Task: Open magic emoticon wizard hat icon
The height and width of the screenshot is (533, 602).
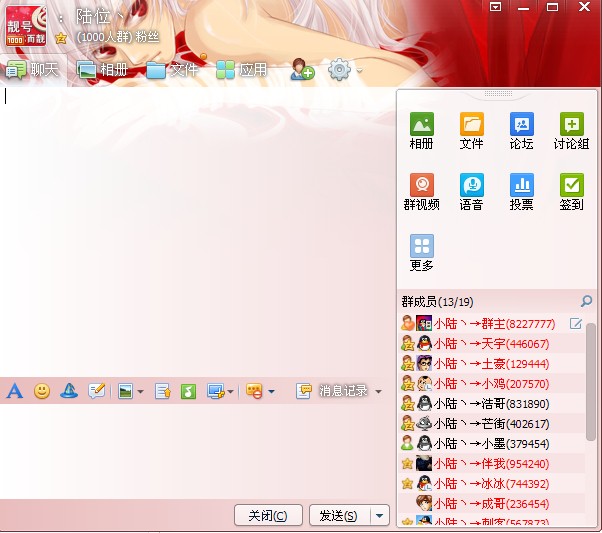Action: [x=69, y=391]
